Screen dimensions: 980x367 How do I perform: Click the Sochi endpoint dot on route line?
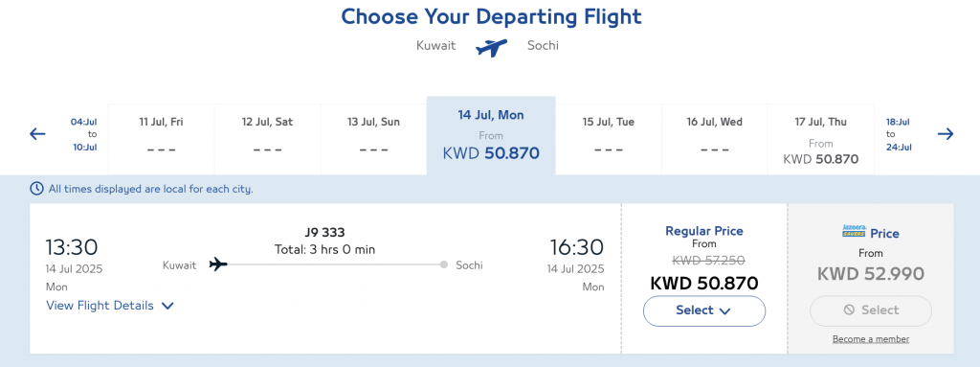coord(444,264)
